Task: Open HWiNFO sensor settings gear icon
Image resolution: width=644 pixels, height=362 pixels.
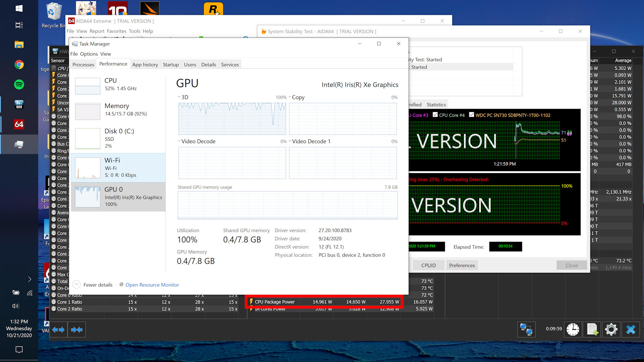Action: (611, 329)
